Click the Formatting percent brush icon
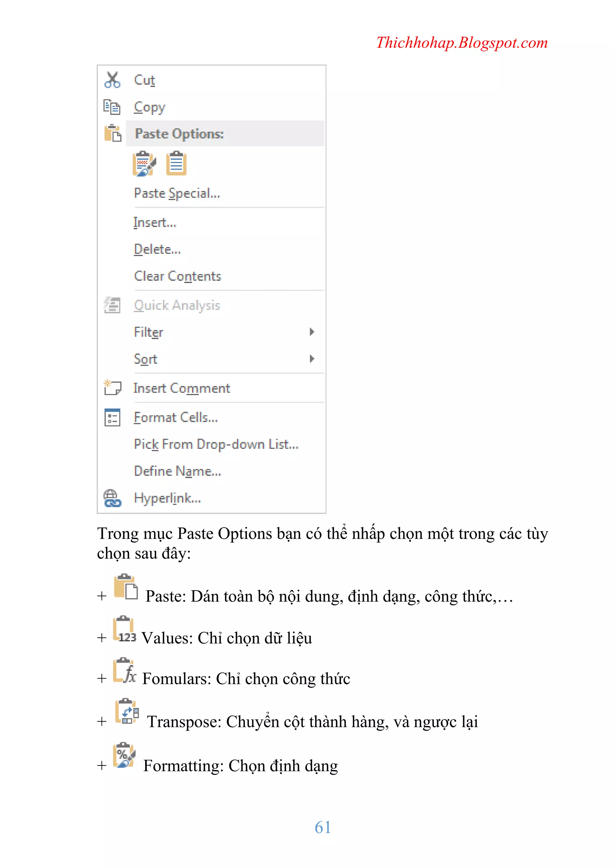The image size is (614, 868). click(124, 755)
